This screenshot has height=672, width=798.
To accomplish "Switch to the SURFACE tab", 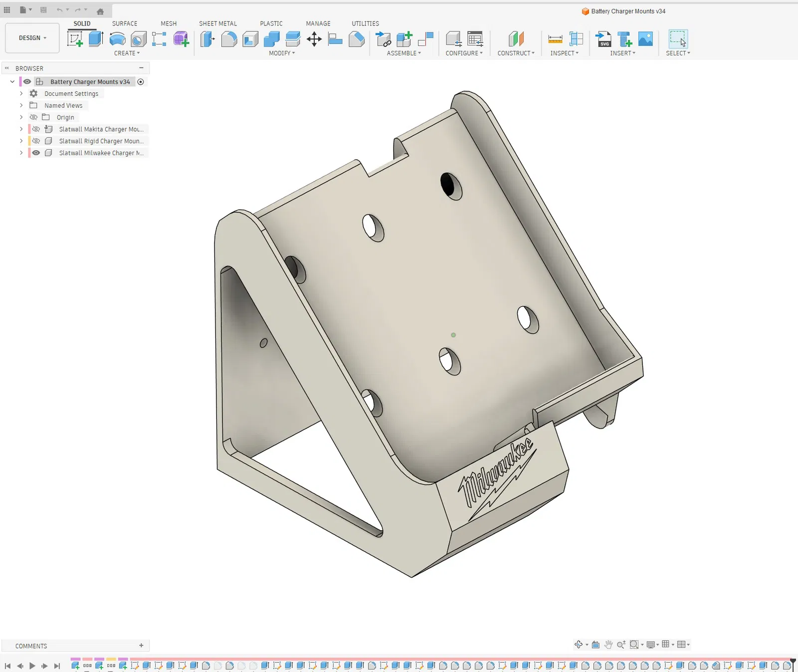I will pyautogui.click(x=125, y=23).
